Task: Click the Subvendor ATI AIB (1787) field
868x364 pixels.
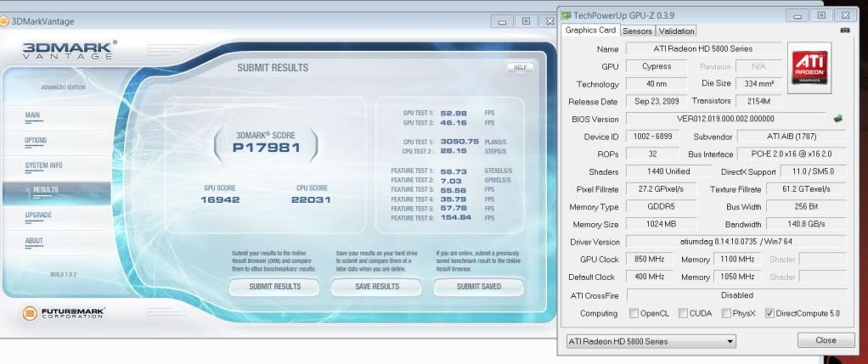Action: [792, 136]
